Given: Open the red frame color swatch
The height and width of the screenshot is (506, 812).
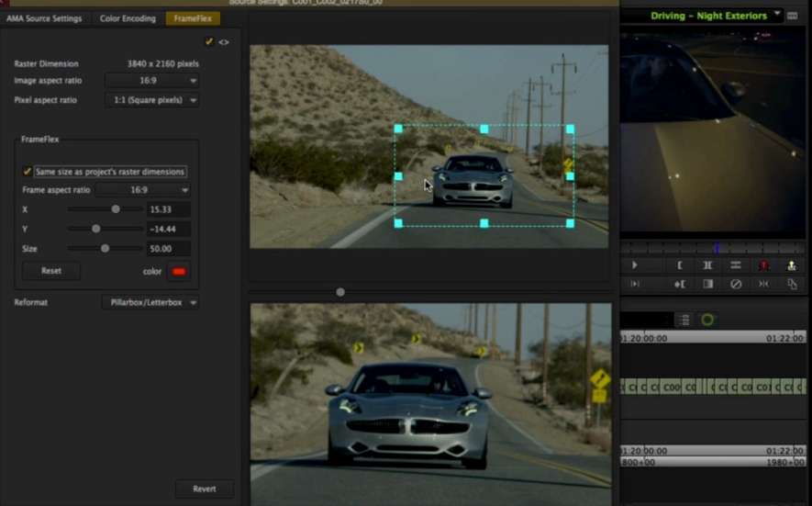Looking at the screenshot, I should click(179, 271).
